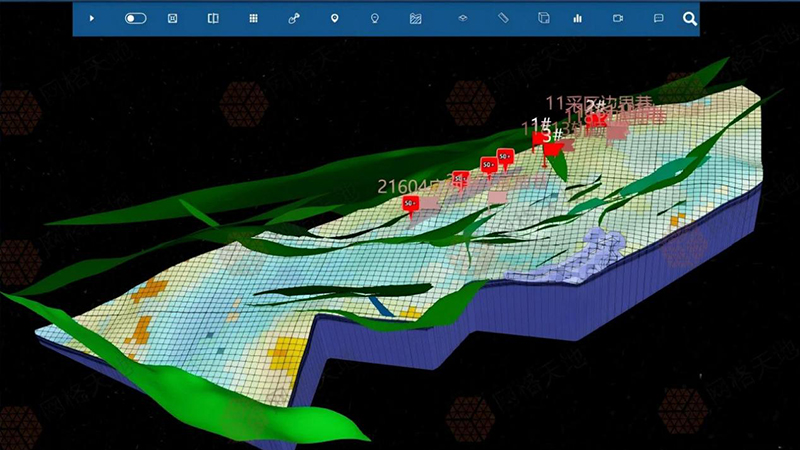800x450 pixels.
Task: Select the topmost red 50+ cluster marker
Action: click(505, 158)
